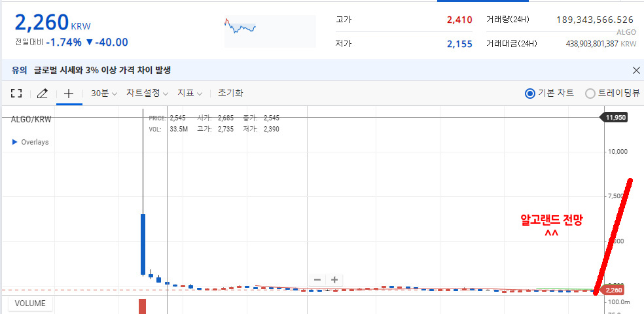Click the 거래대금(24H) label

coord(511,44)
